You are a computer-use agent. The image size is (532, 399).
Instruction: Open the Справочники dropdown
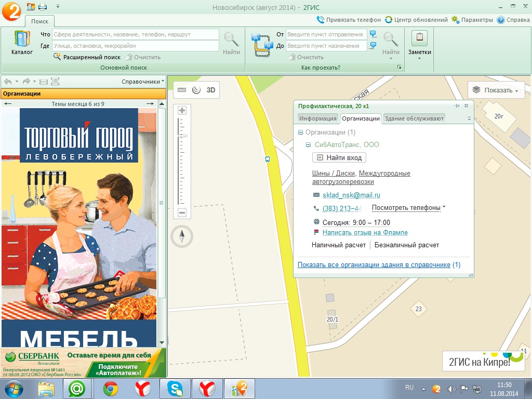(143, 82)
